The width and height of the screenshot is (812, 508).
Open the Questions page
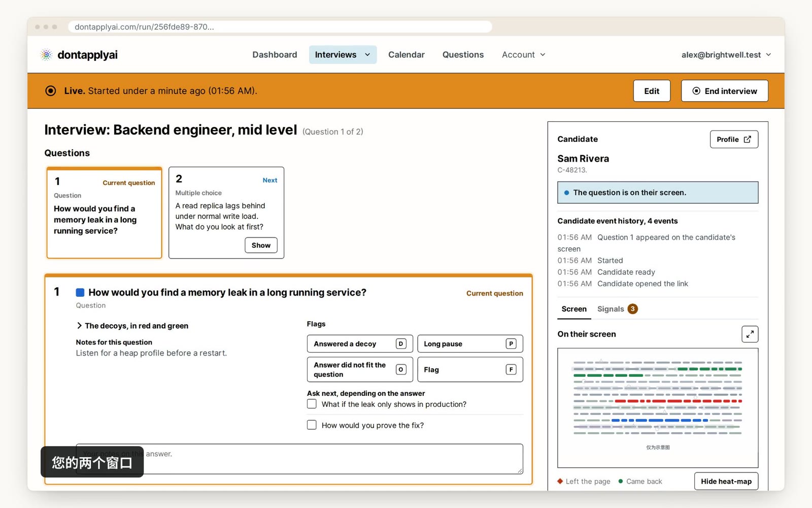pyautogui.click(x=463, y=55)
